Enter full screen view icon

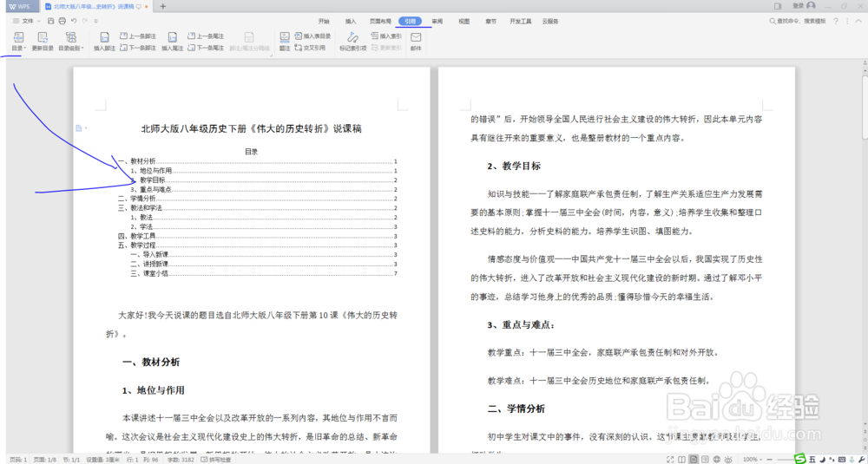pos(670,460)
